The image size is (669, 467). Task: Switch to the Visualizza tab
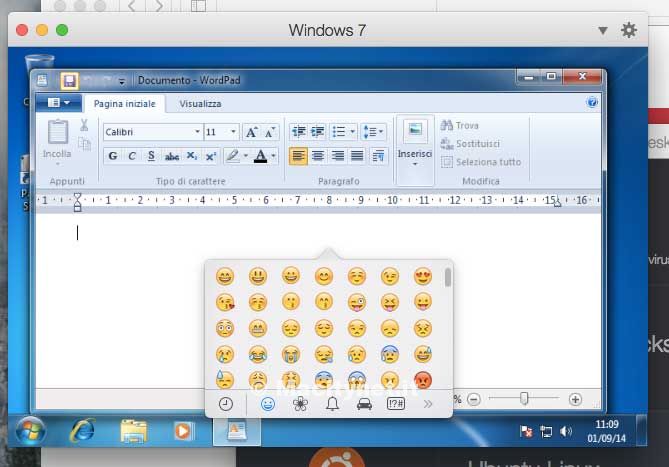tap(200, 104)
